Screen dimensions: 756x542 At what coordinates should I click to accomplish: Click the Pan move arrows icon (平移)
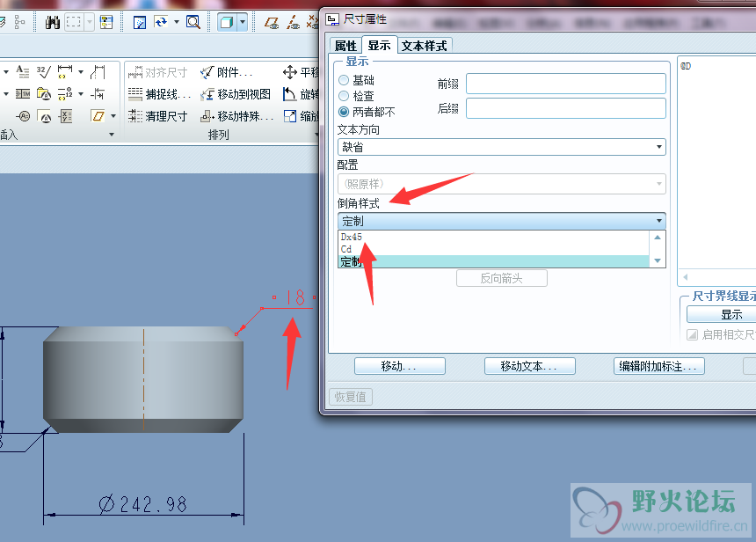(x=290, y=72)
